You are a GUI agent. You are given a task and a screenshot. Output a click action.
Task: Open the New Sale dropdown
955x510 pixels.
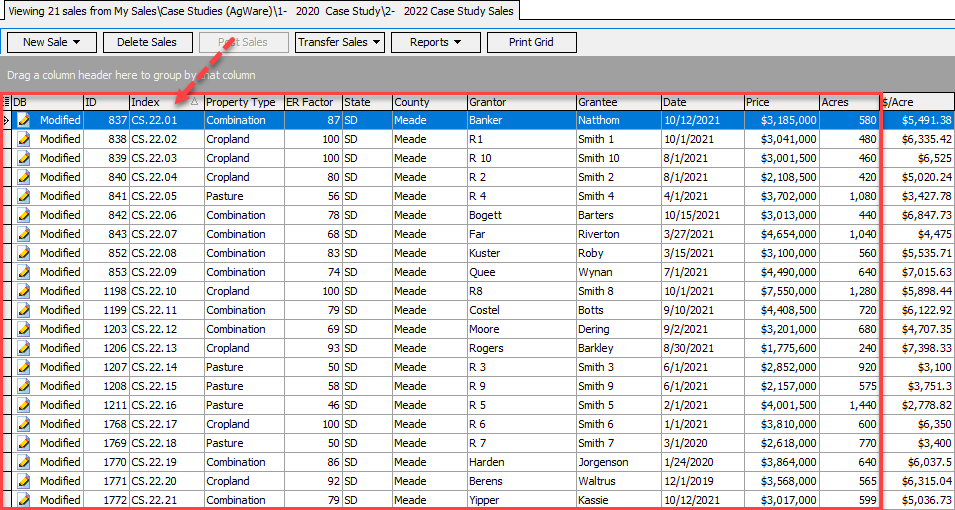[51, 42]
